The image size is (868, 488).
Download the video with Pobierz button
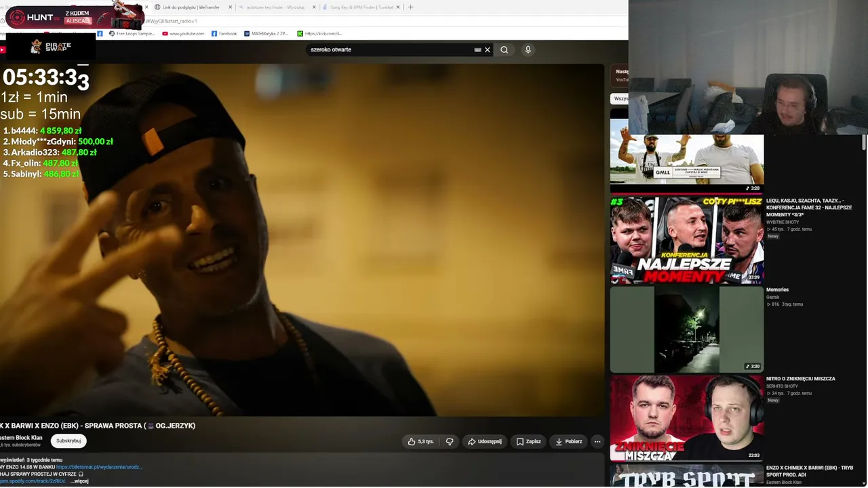tap(568, 441)
